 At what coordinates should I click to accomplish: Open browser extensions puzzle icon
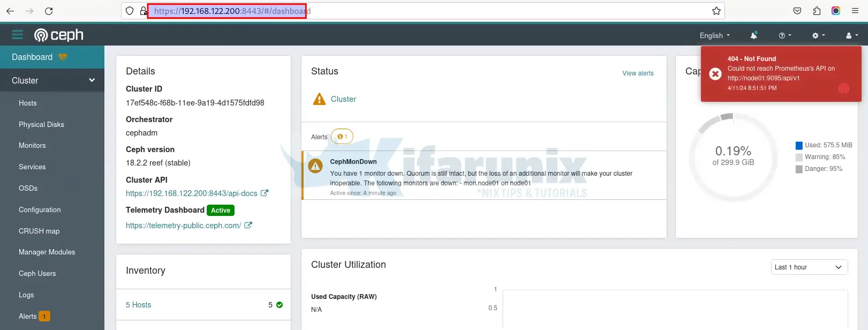(x=817, y=11)
